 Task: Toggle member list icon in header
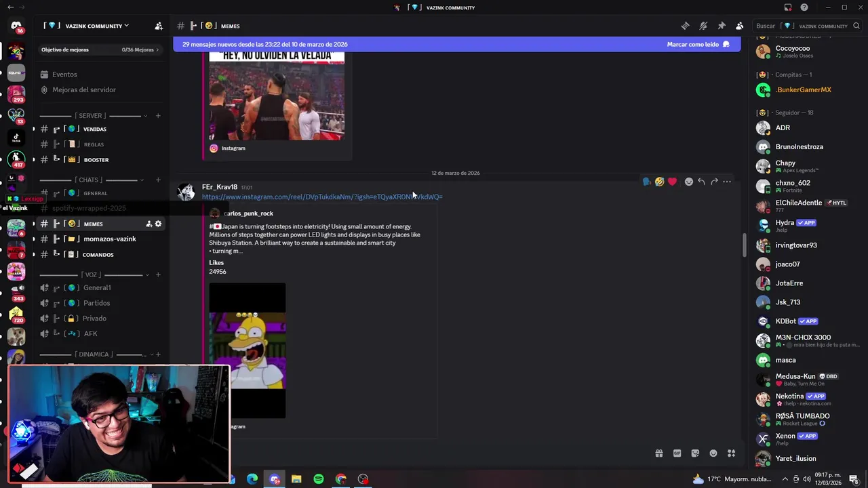pyautogui.click(x=740, y=26)
